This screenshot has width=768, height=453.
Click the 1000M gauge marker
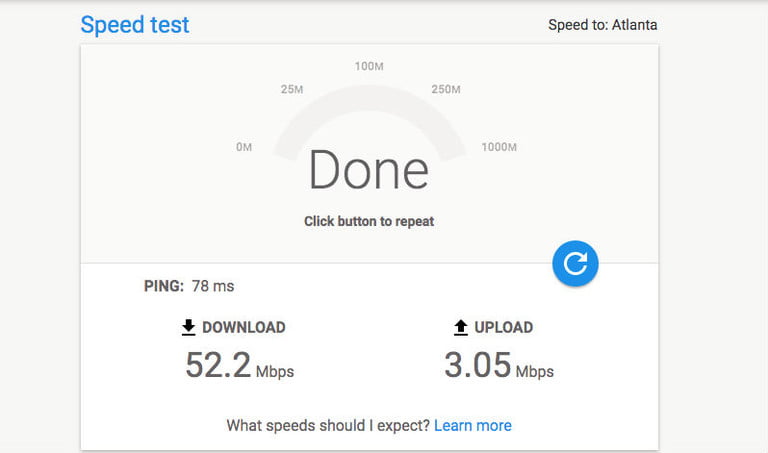click(499, 147)
